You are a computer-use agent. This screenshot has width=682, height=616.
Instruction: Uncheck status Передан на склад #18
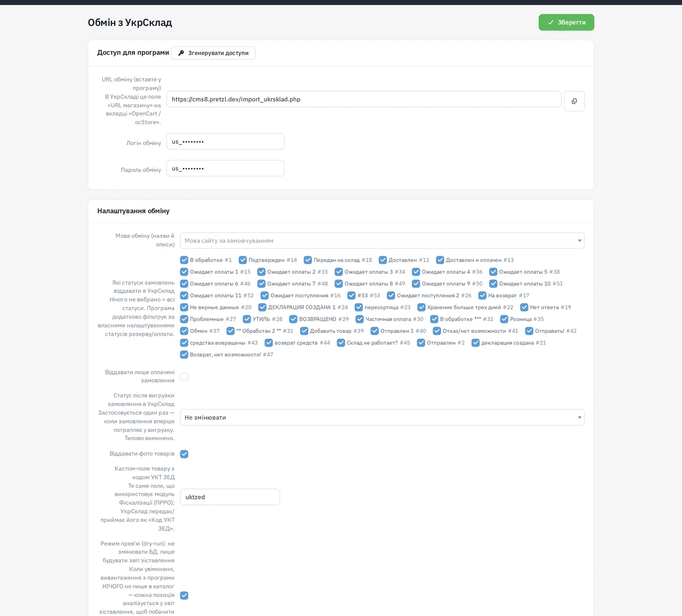(308, 260)
